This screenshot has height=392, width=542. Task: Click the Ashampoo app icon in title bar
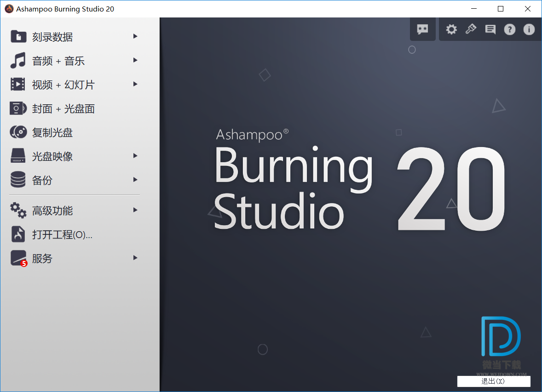(x=9, y=9)
